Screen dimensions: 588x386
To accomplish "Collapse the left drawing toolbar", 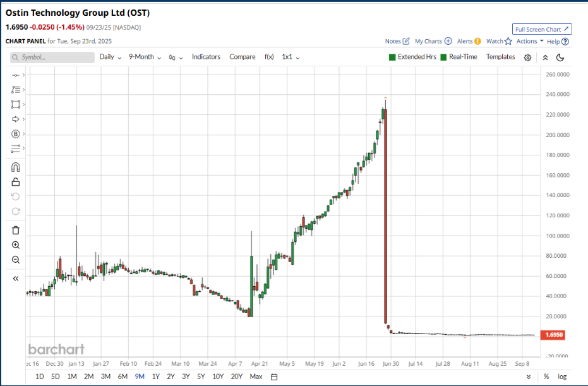I will click(x=16, y=278).
